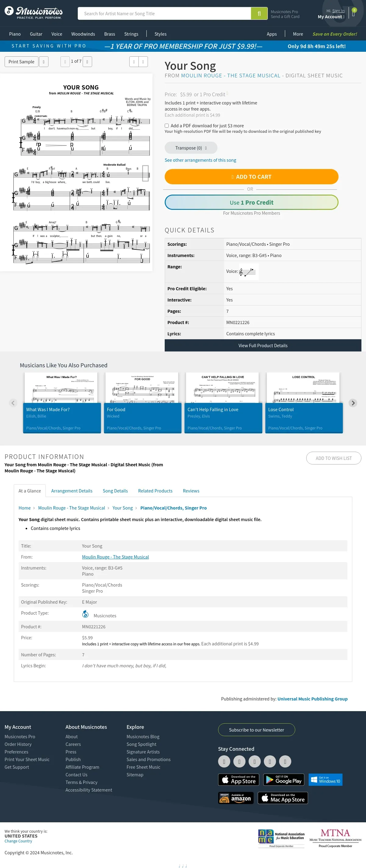Go to next sample page arrow
This screenshot has width=366, height=868.
tap(87, 62)
